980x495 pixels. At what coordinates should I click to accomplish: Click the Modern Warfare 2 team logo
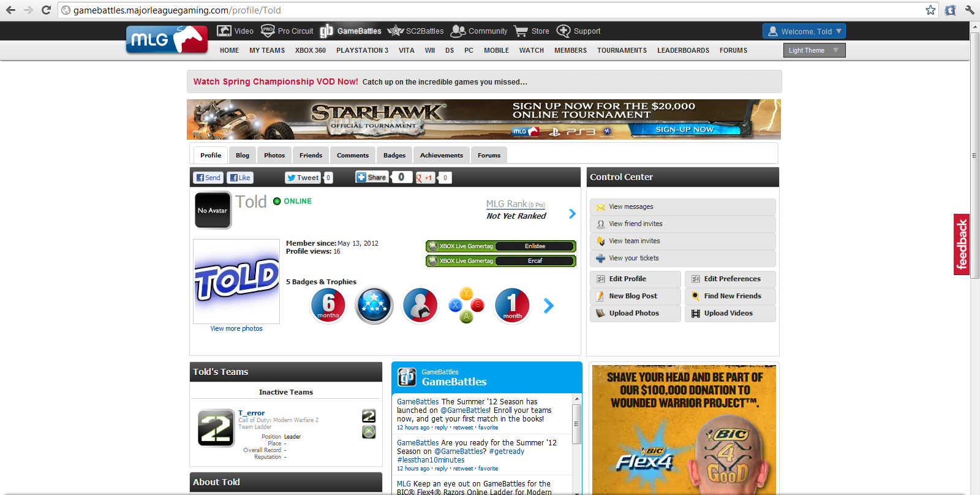[x=216, y=428]
